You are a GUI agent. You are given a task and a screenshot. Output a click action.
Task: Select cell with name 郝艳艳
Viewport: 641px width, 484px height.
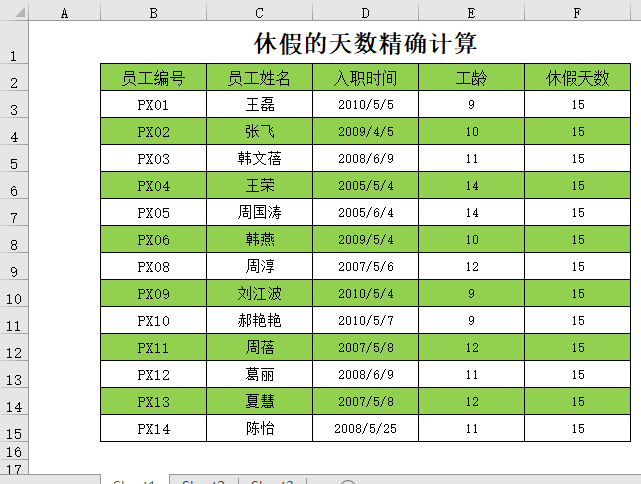coord(259,321)
